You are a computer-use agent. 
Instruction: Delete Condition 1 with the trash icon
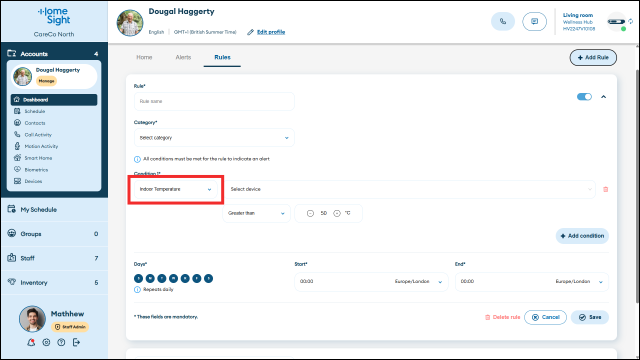pyautogui.click(x=606, y=189)
